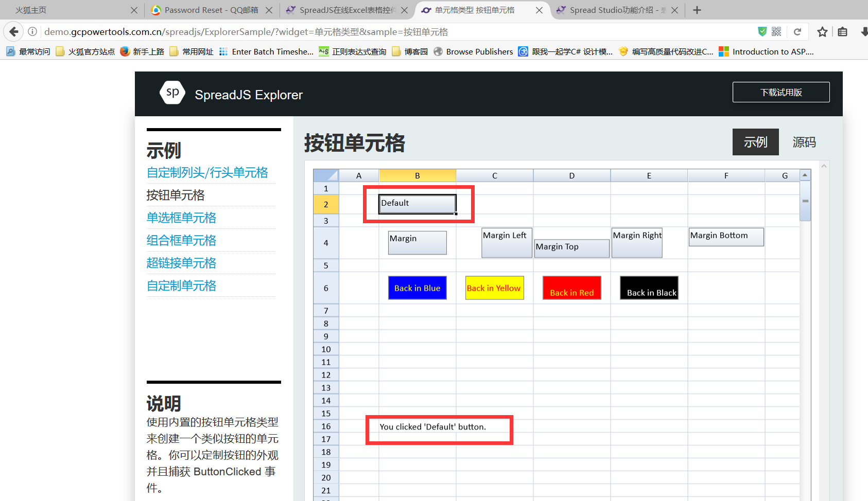868x501 pixels.
Task: Click the Back in Red button
Action: tap(572, 288)
